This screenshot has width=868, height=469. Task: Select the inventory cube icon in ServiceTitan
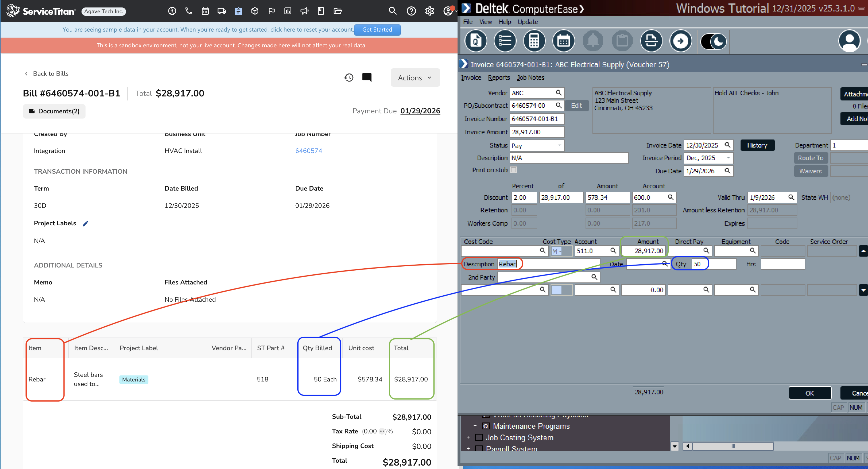(255, 11)
